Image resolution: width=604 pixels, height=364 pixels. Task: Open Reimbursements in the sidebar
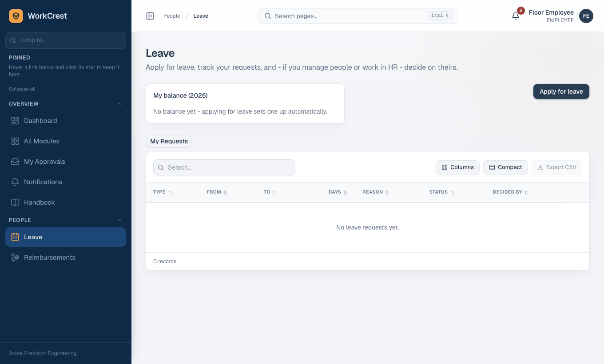click(66, 257)
